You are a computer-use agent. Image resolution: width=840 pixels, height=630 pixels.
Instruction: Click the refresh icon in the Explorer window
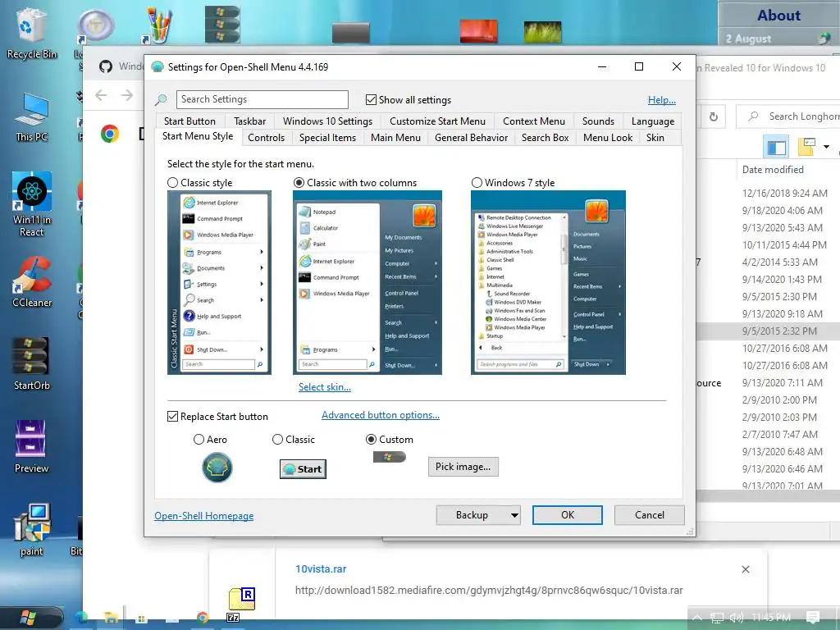713,116
